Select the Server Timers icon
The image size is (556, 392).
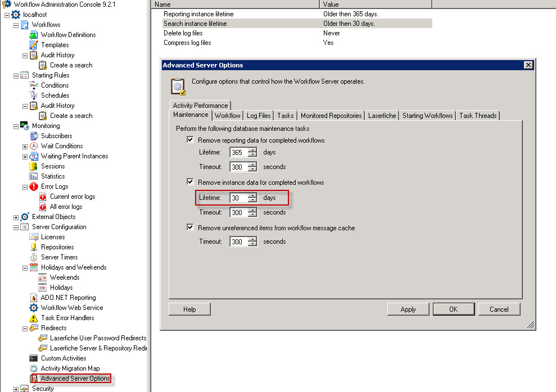34,257
